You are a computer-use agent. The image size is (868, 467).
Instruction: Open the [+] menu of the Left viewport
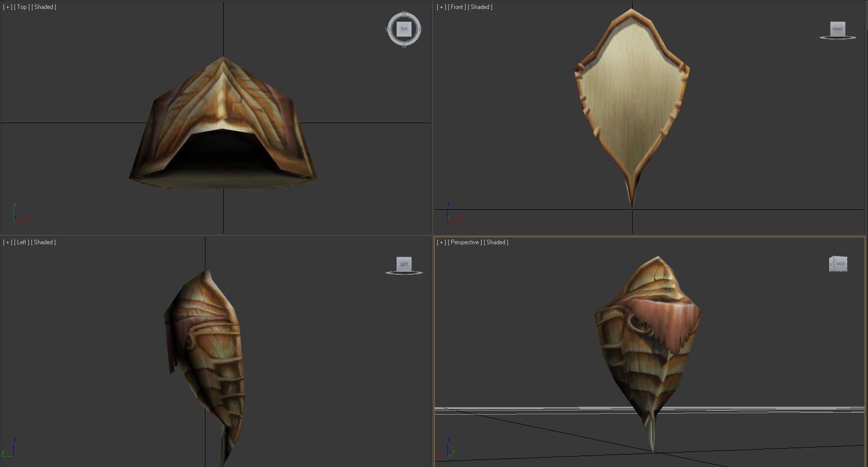pyautogui.click(x=7, y=242)
